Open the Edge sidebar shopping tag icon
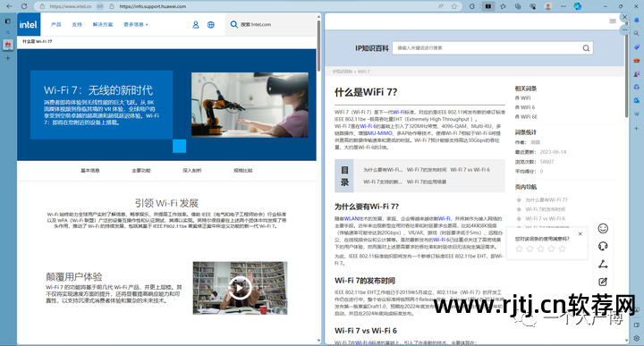 (637, 46)
